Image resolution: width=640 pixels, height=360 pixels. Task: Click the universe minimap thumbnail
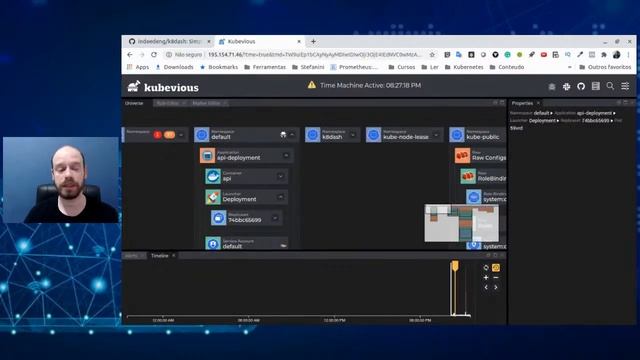(462, 223)
